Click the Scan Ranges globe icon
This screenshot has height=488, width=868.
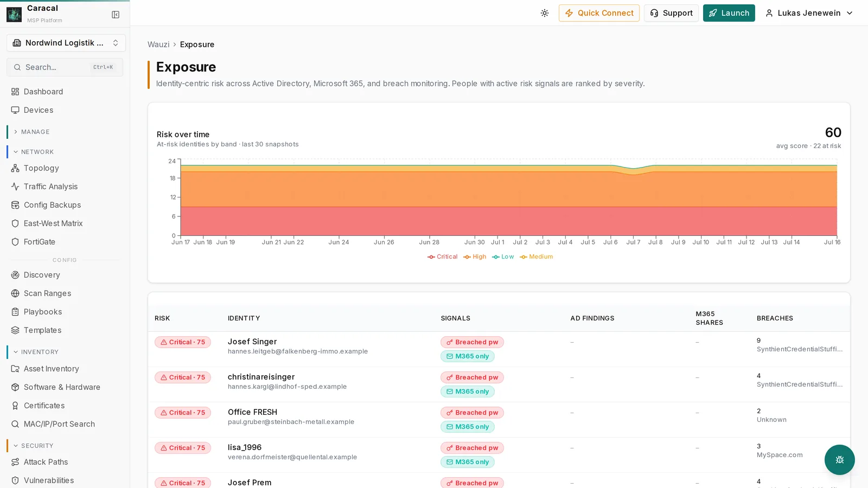click(15, 293)
